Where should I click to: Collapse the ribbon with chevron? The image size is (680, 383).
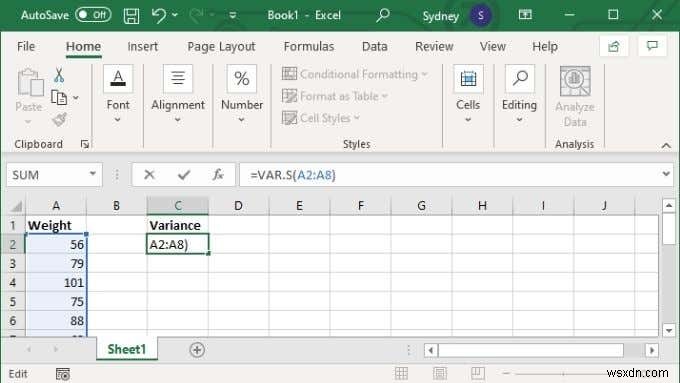tap(666, 146)
